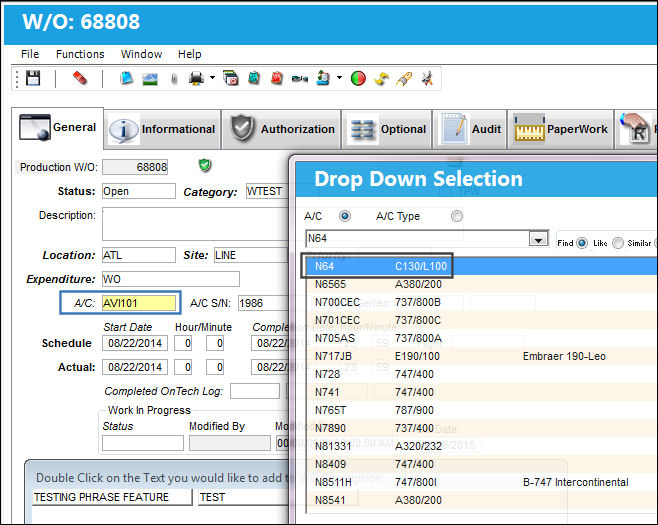Select the N705AS 737/800A row
Viewport: 658px width, 525px height.
(481, 338)
